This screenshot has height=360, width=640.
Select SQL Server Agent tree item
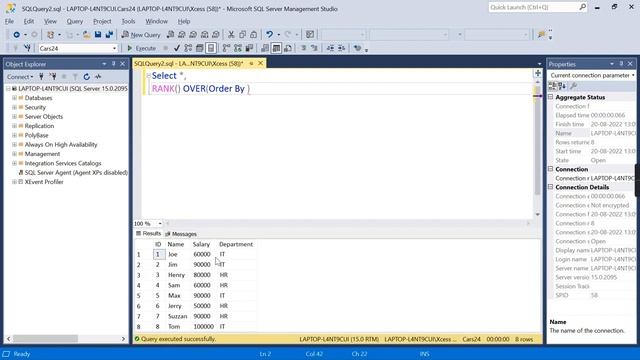(x=76, y=173)
